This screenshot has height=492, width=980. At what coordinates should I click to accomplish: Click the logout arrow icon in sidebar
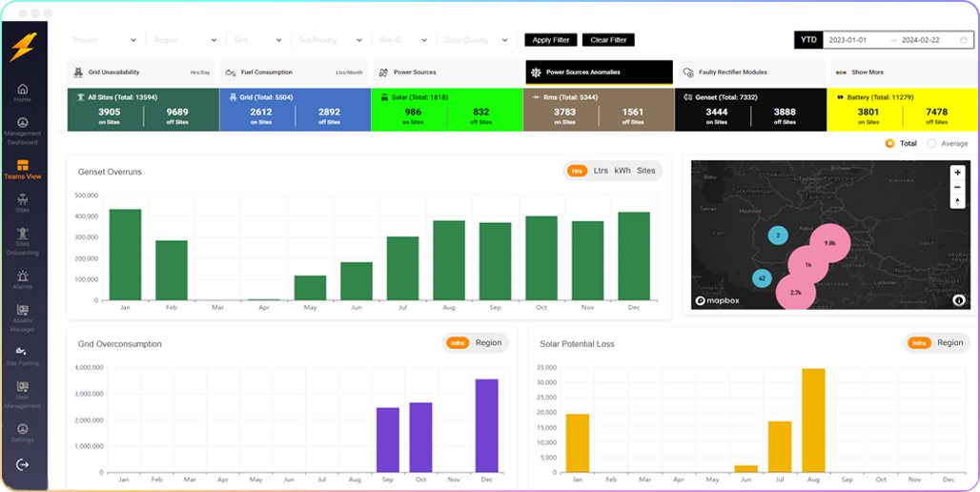pos(22,464)
